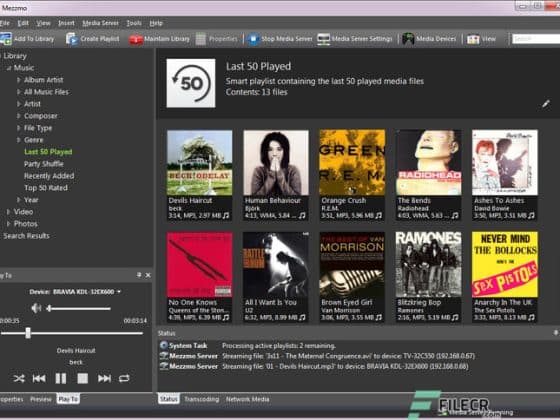The height and width of the screenshot is (420, 560).
Task: Open the Media Devices toolbar icon
Action: 408,39
